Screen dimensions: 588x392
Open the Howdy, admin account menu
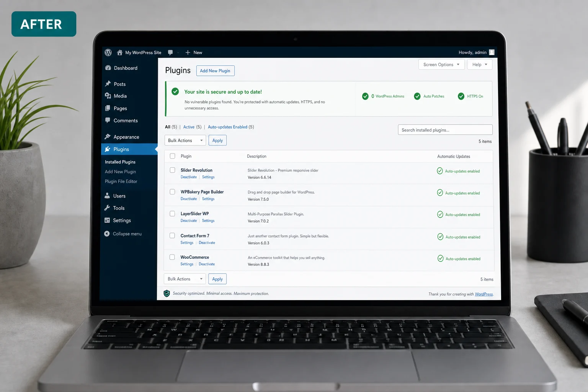pyautogui.click(x=476, y=52)
